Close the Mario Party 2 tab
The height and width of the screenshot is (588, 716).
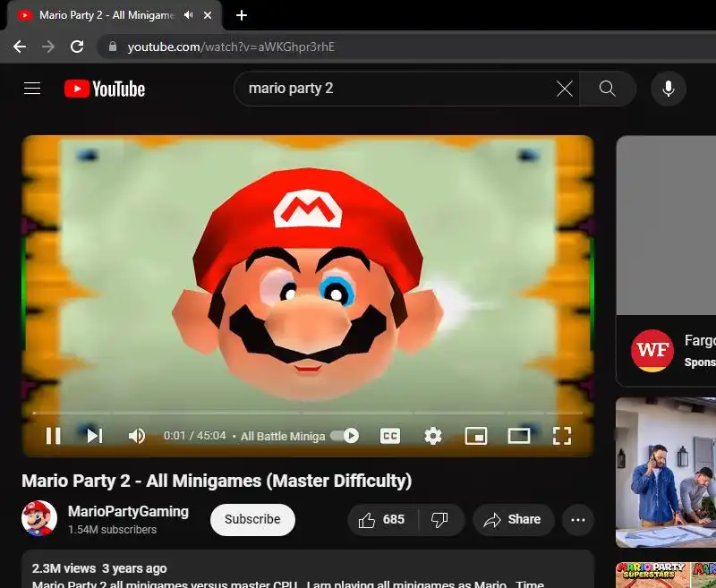[208, 15]
